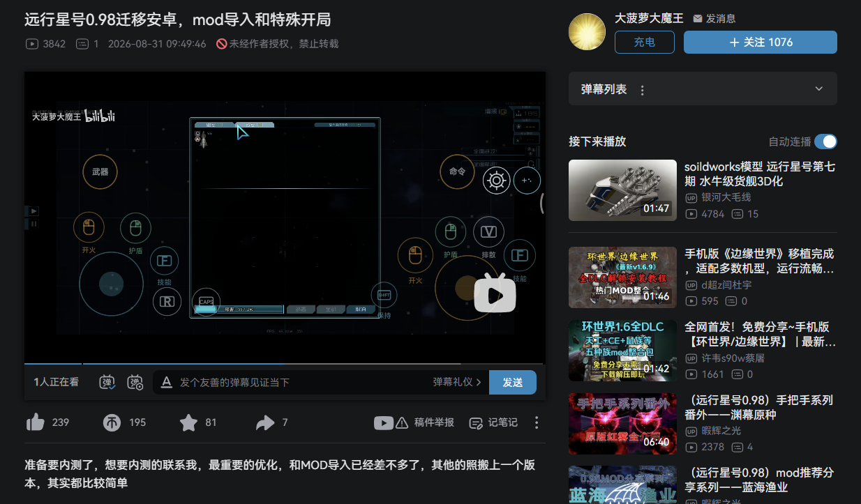Open the danmaku font style 'A' icon
This screenshot has width=861, height=504.
click(x=166, y=382)
